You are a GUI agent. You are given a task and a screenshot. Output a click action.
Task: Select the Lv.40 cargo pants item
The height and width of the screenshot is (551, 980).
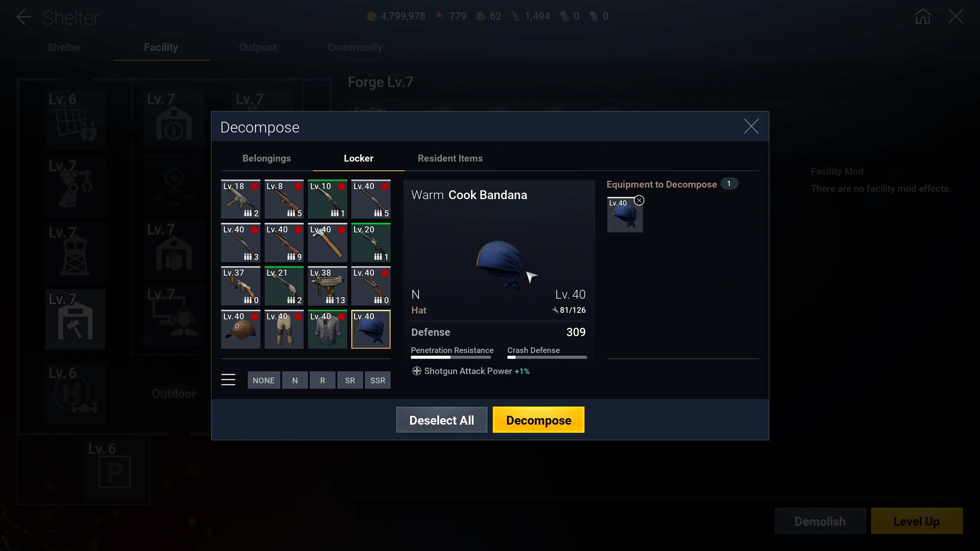pyautogui.click(x=284, y=329)
